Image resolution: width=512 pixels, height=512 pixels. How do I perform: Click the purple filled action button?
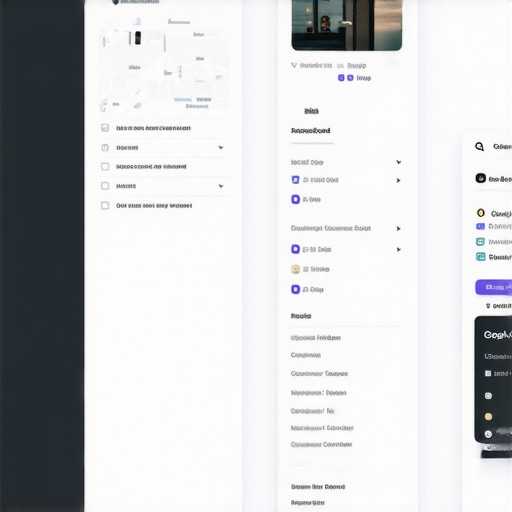click(x=494, y=287)
